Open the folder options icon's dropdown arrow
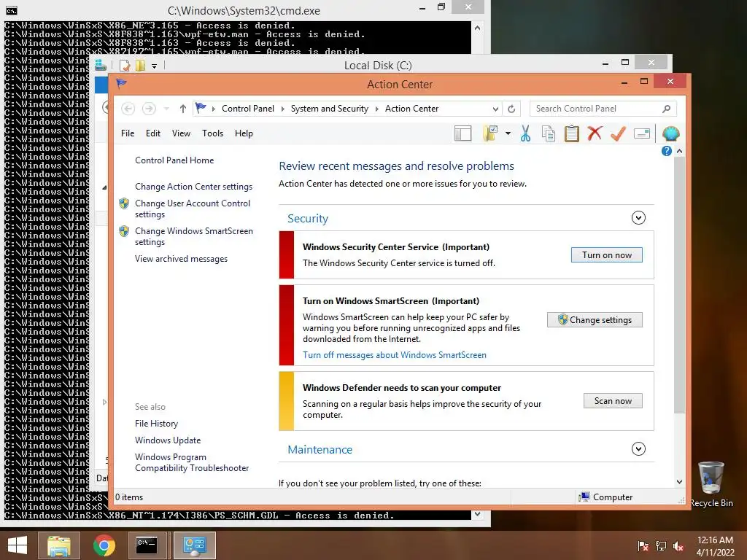Viewport: 747px width, 560px height. click(508, 134)
